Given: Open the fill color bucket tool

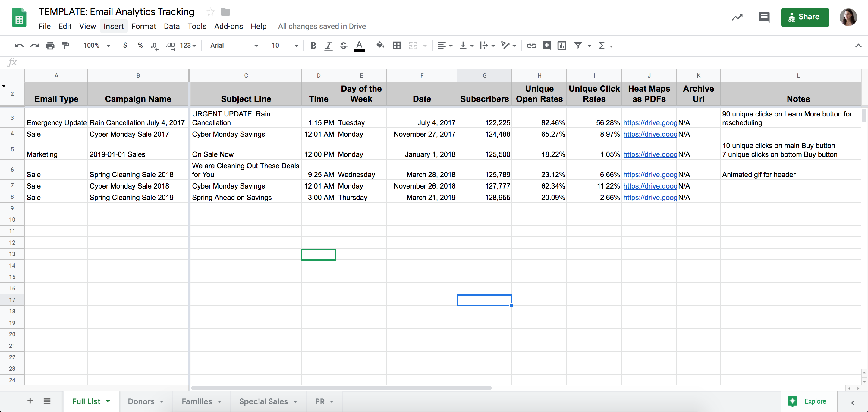Looking at the screenshot, I should (x=380, y=45).
